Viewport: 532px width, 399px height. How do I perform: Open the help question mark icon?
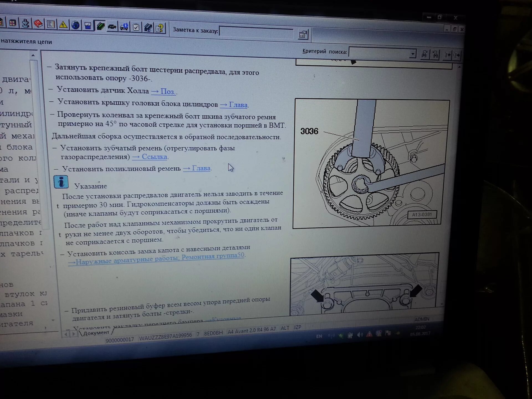click(160, 28)
